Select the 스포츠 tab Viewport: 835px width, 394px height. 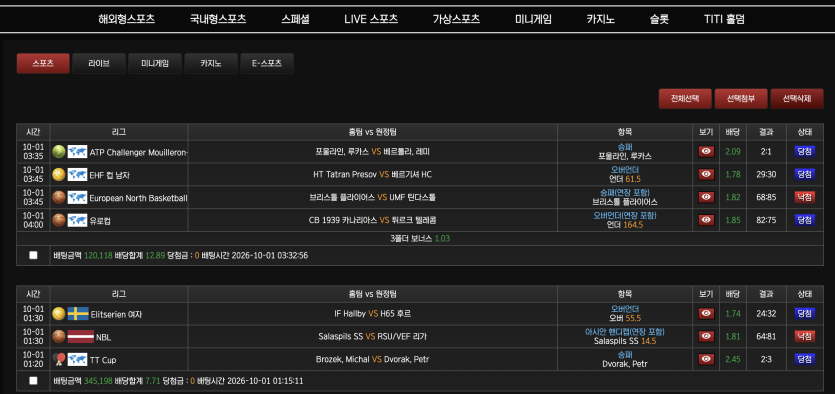point(43,63)
